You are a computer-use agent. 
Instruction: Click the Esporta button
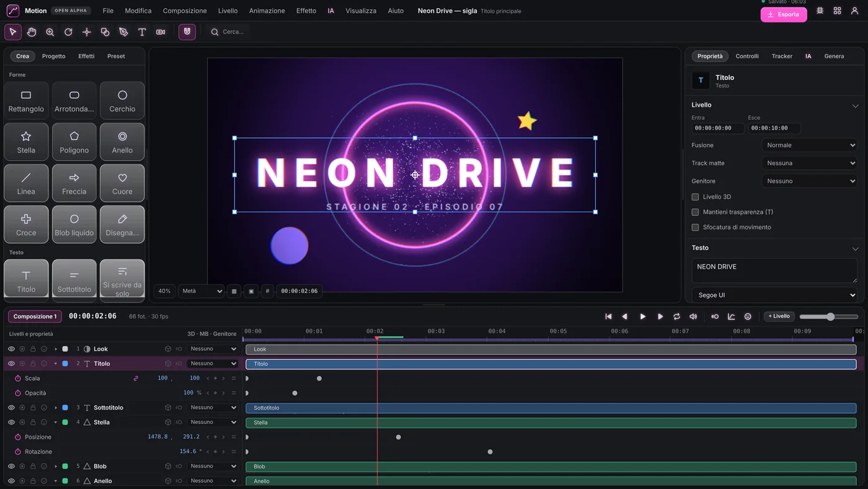tap(784, 14)
